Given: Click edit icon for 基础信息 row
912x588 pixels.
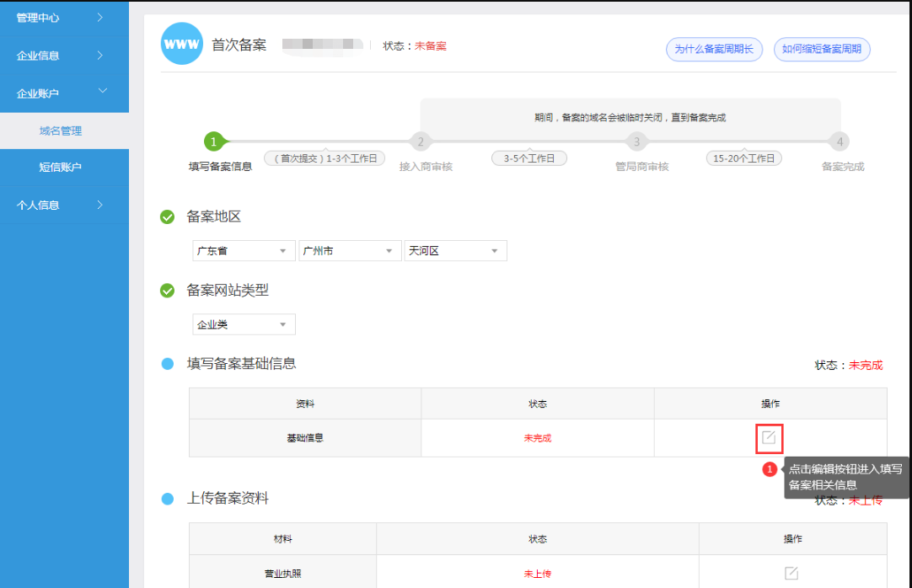Looking at the screenshot, I should point(769,437).
